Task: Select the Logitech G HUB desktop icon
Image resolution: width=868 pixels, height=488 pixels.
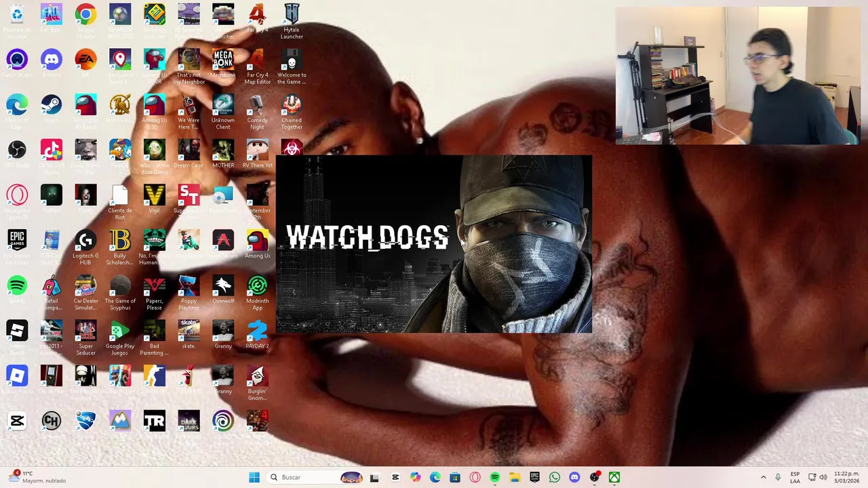Action: click(85, 241)
